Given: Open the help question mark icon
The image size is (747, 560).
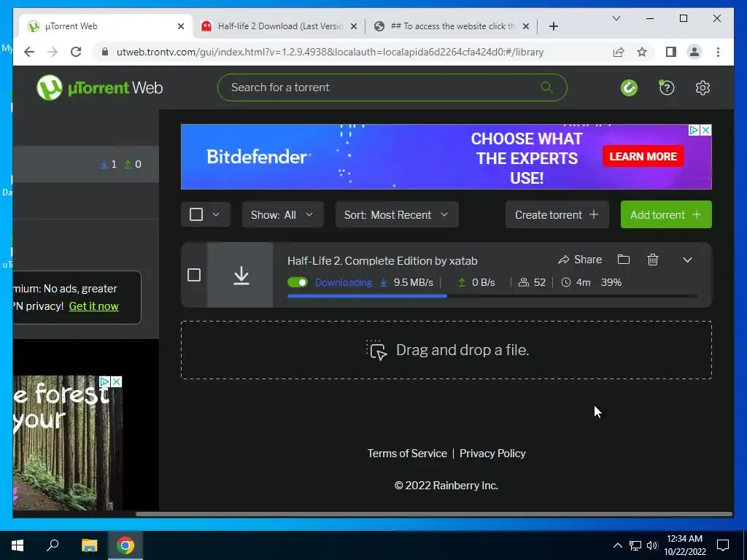Looking at the screenshot, I should pyautogui.click(x=666, y=87).
